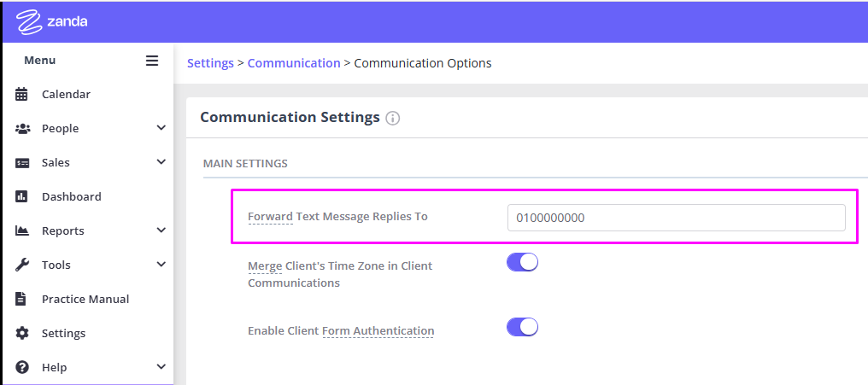Expand the People submenu chevron

click(x=161, y=128)
